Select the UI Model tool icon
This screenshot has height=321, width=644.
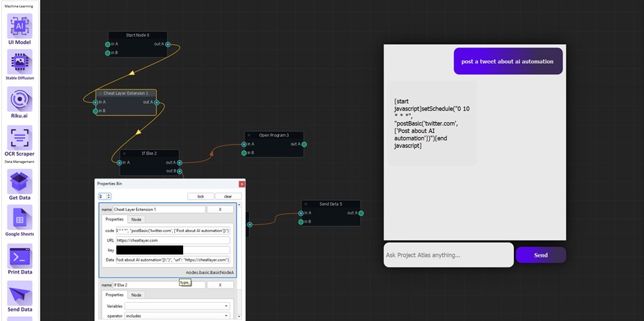pos(20,26)
